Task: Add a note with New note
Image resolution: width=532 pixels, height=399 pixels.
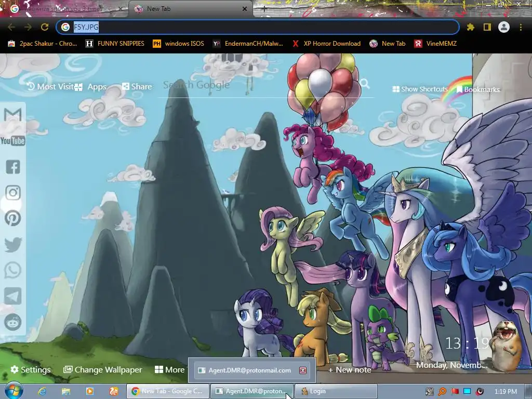Action: [x=350, y=370]
